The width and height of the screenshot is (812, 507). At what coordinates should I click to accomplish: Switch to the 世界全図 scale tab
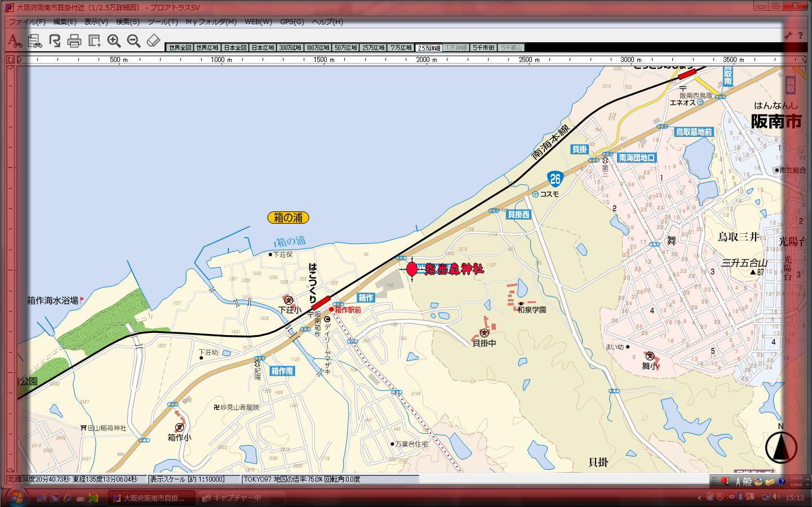180,48
